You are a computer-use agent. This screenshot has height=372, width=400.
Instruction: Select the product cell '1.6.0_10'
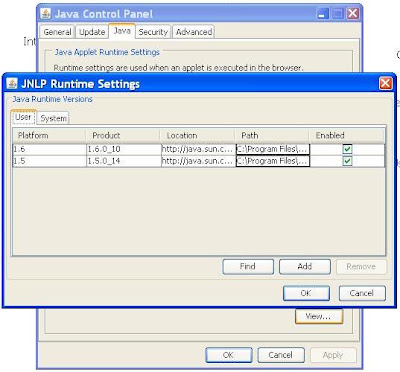click(x=124, y=149)
